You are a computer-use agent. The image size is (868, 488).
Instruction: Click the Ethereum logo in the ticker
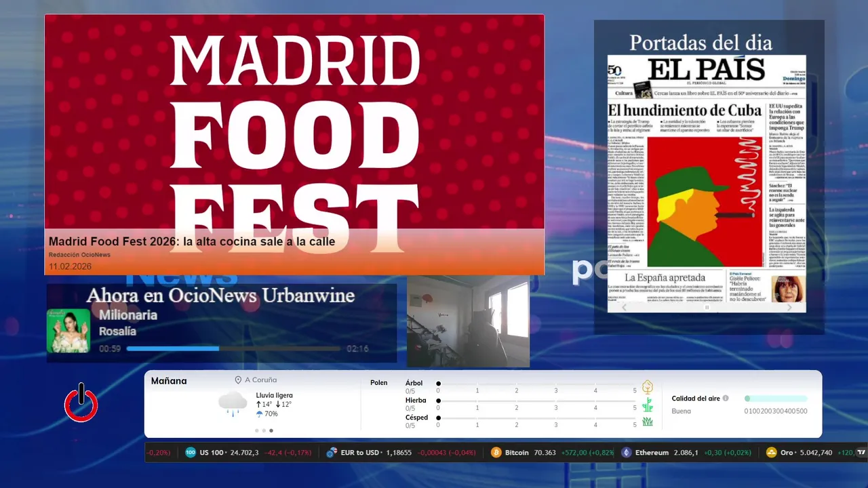tap(627, 452)
